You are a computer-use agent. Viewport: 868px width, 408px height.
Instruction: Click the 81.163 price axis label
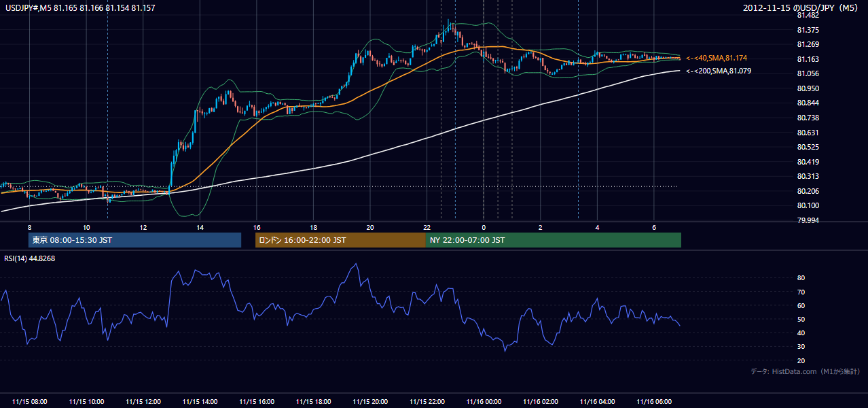click(x=808, y=59)
